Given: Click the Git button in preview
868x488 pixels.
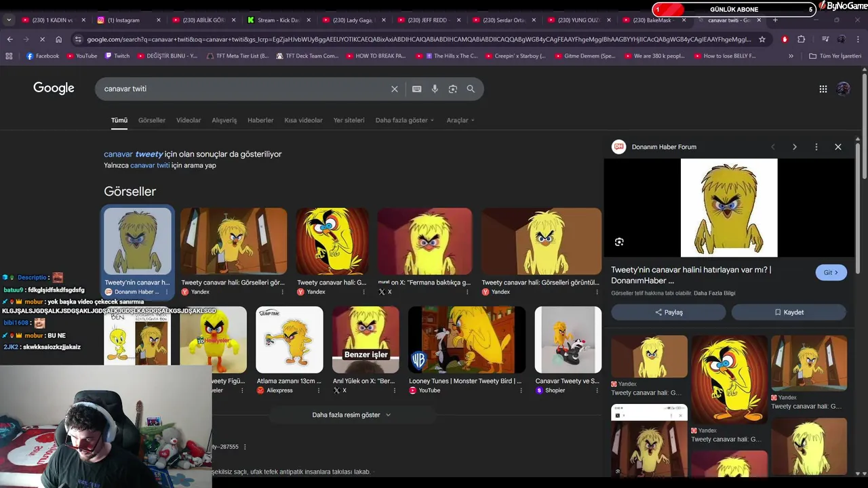Looking at the screenshot, I should (x=831, y=272).
